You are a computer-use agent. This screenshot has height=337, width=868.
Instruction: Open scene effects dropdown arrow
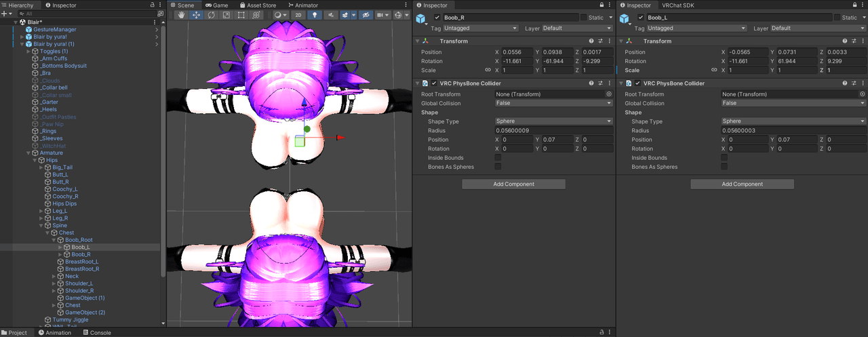point(353,15)
